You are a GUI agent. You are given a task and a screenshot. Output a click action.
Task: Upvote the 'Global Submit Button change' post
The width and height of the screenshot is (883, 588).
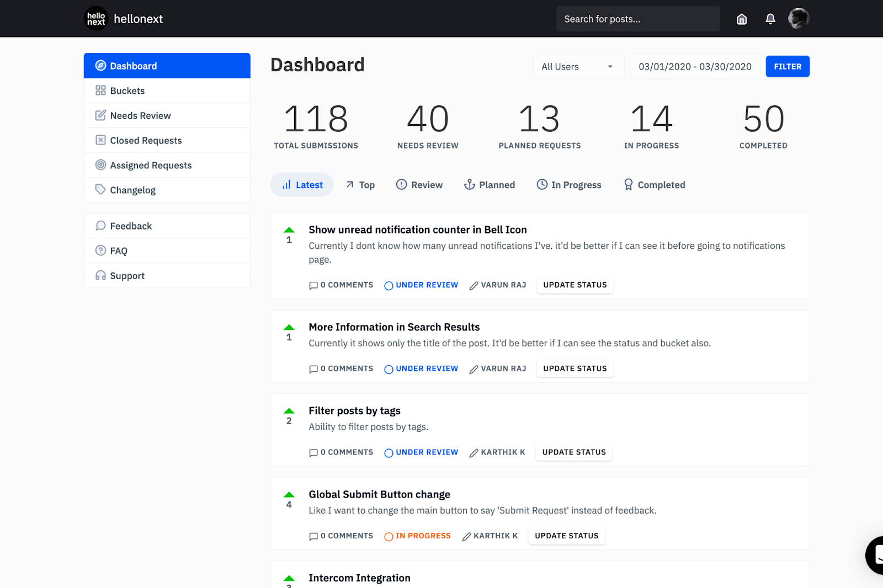coord(289,495)
